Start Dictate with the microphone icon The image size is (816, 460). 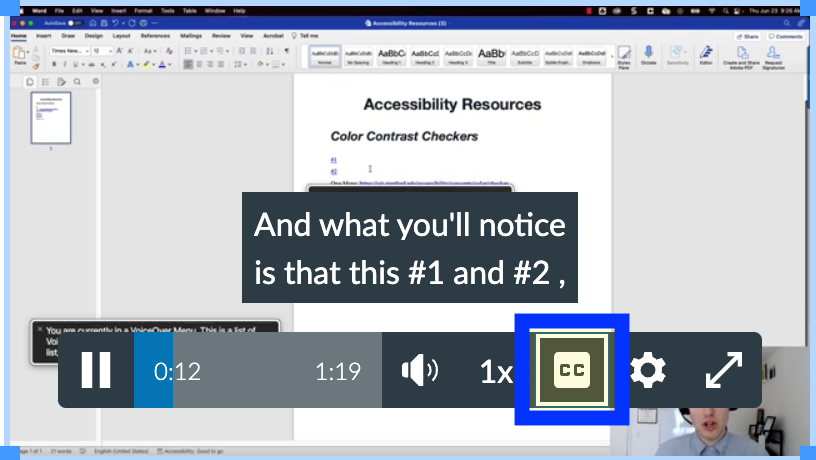click(x=648, y=55)
